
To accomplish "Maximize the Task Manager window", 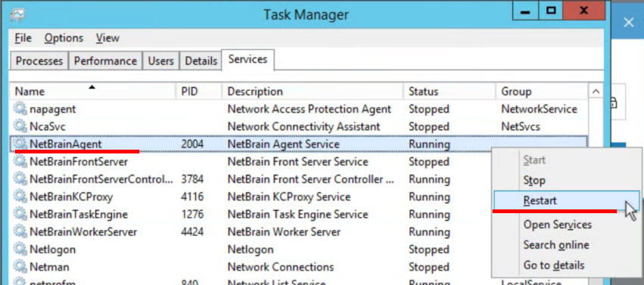I will (x=551, y=11).
